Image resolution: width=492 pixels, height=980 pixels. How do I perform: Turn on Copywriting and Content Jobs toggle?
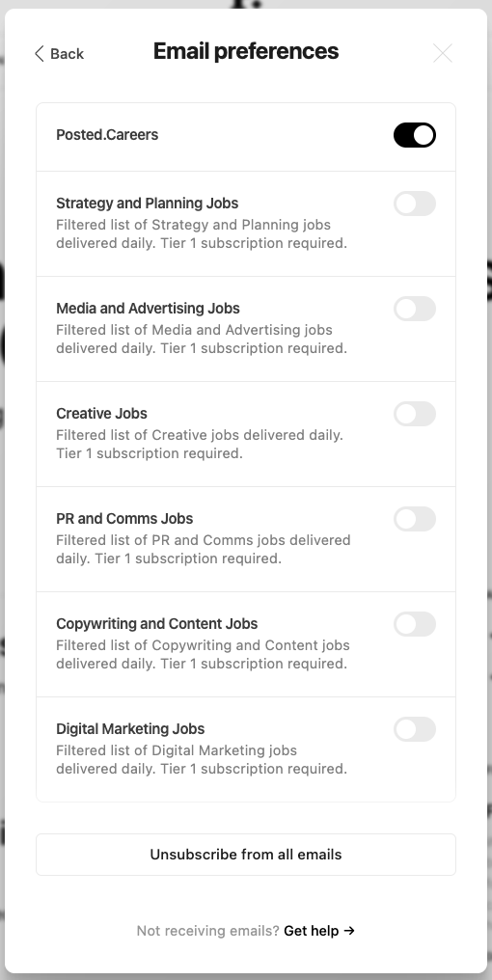click(x=415, y=624)
